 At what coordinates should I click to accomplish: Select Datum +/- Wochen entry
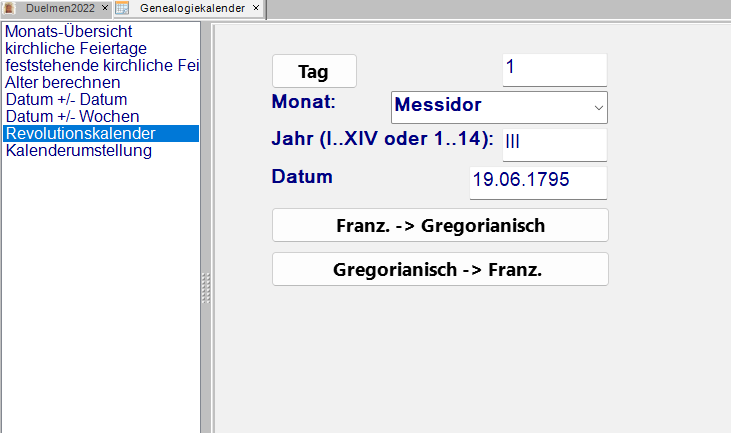pyautogui.click(x=70, y=117)
